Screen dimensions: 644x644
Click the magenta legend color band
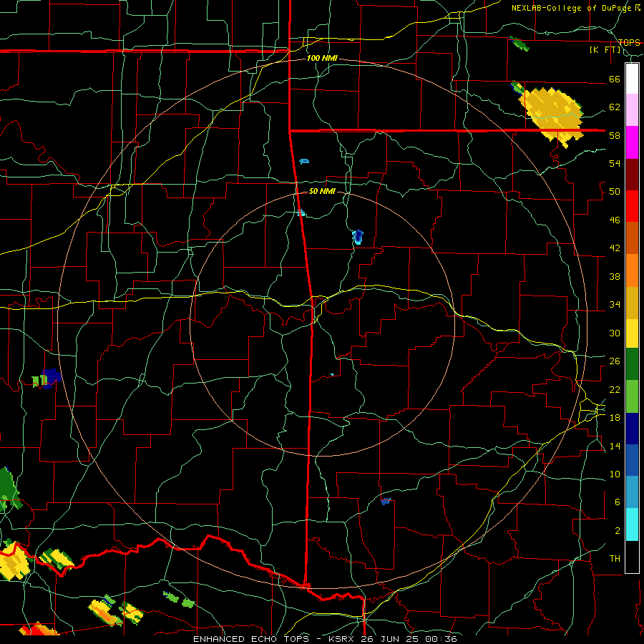[x=632, y=142]
